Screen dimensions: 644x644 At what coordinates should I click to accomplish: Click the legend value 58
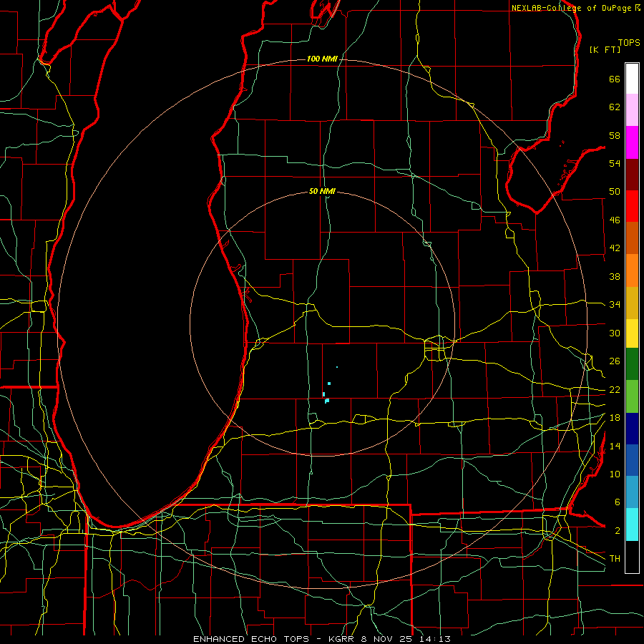click(615, 135)
